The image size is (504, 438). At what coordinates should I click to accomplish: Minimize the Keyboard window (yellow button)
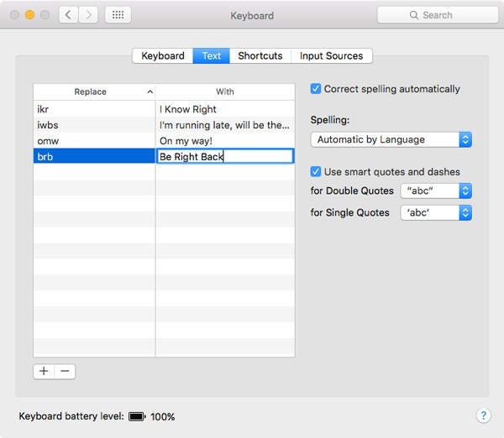(30, 15)
